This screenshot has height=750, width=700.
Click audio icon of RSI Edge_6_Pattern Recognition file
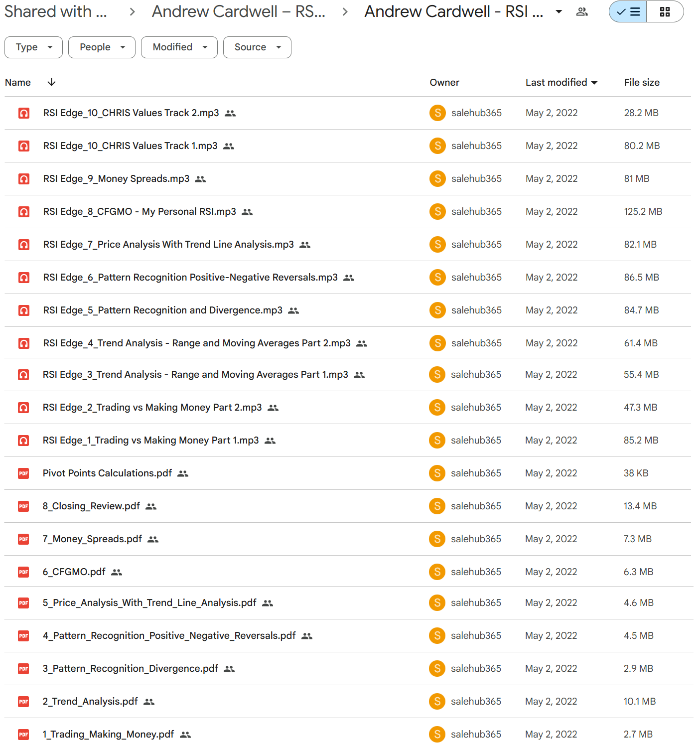24,278
